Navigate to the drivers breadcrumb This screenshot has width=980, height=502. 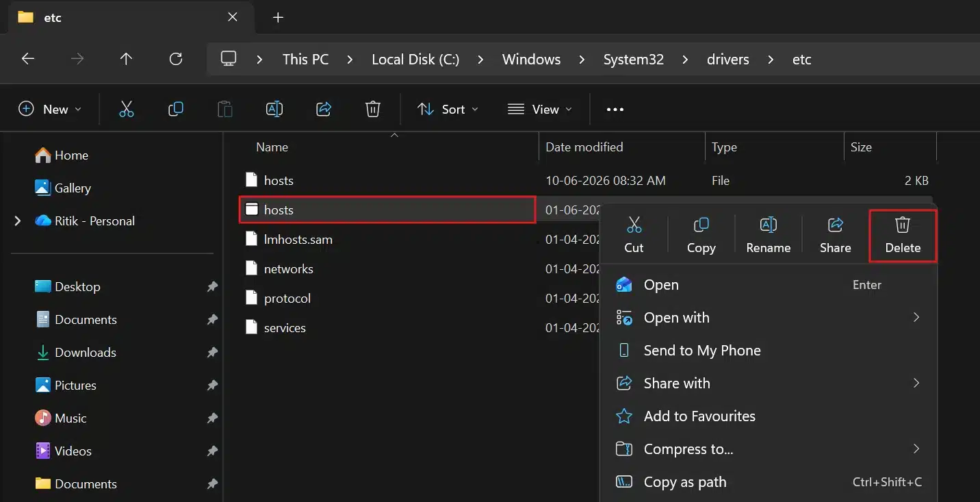coord(727,60)
